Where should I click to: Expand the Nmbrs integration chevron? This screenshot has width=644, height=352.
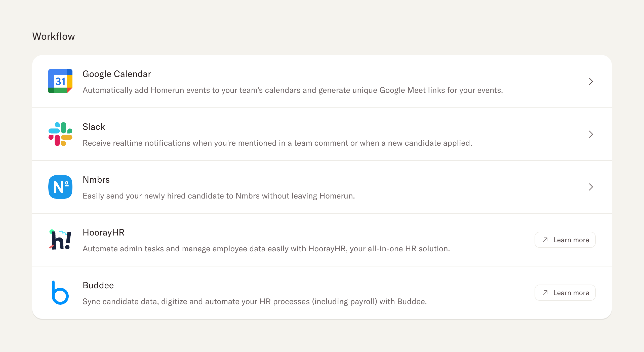591,187
